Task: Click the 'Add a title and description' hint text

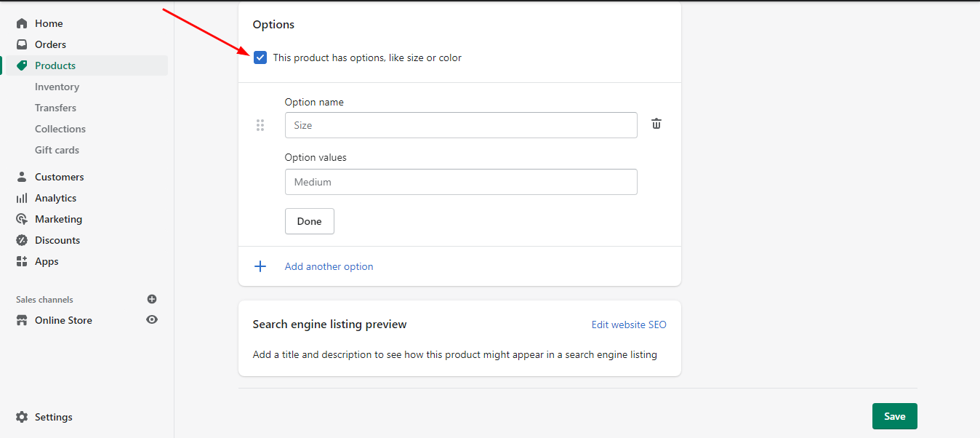Action: [x=455, y=355]
